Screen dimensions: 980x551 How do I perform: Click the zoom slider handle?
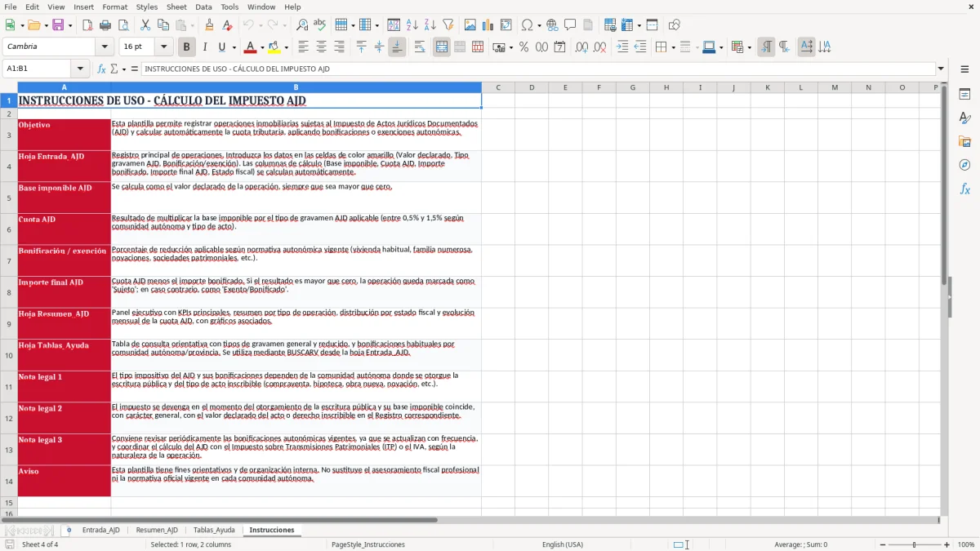(914, 544)
